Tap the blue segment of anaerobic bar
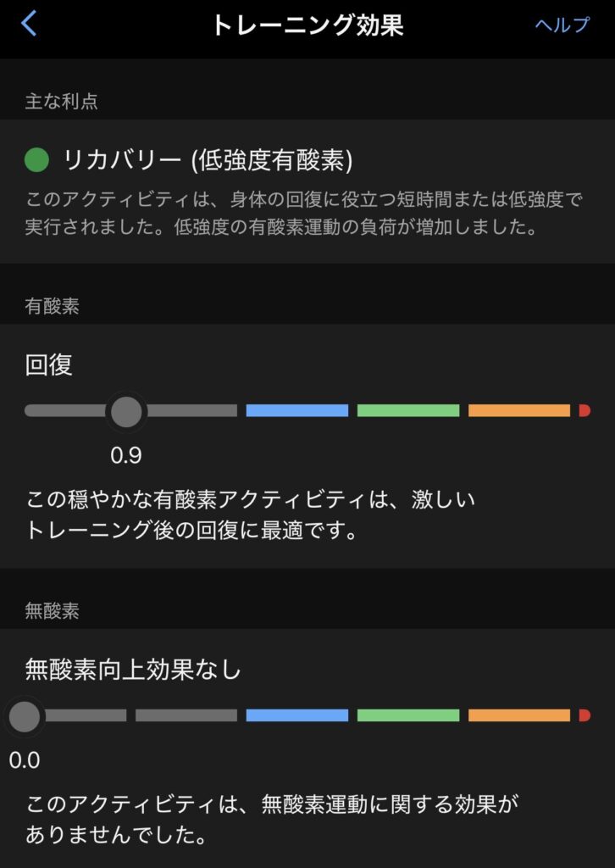This screenshot has height=868, width=615. (296, 715)
